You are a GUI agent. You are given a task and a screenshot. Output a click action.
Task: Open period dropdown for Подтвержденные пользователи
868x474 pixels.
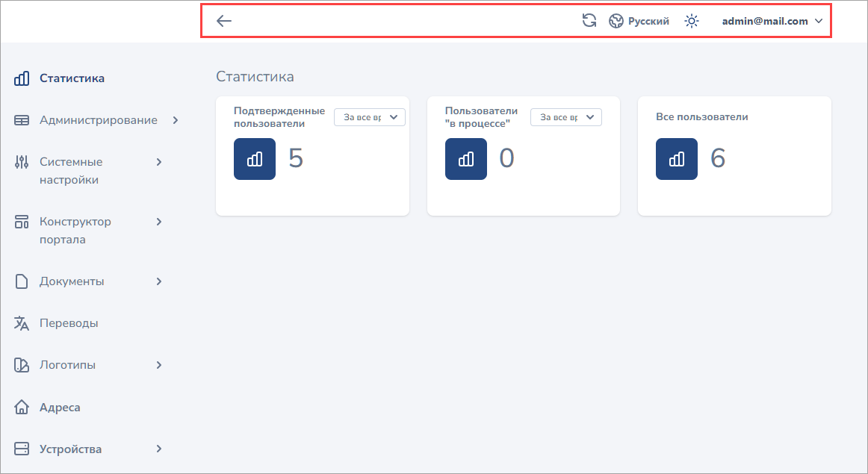coord(369,117)
